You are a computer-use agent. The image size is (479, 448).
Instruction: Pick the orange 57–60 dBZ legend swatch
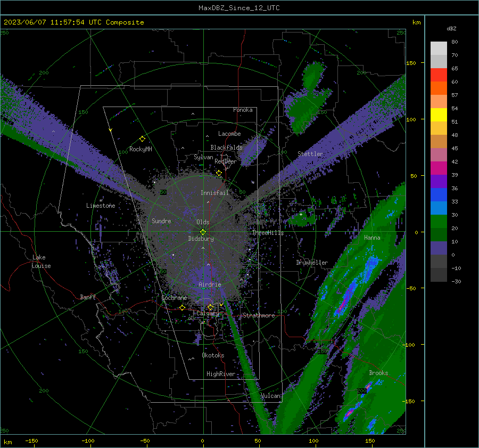point(439,88)
